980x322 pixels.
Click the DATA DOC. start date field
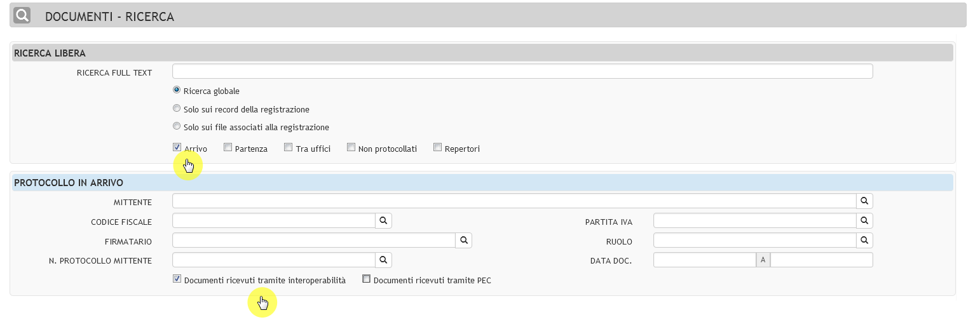(x=704, y=260)
